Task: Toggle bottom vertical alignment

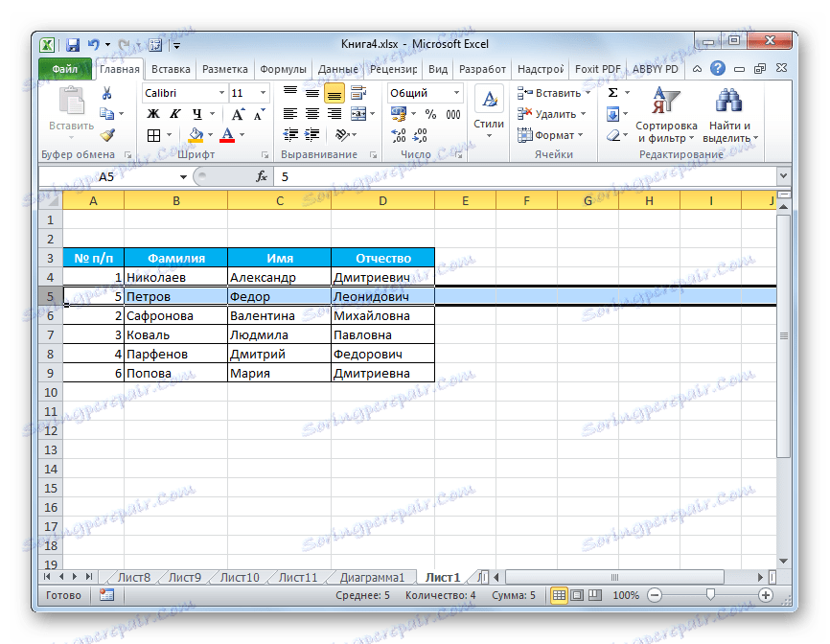Action: [334, 94]
